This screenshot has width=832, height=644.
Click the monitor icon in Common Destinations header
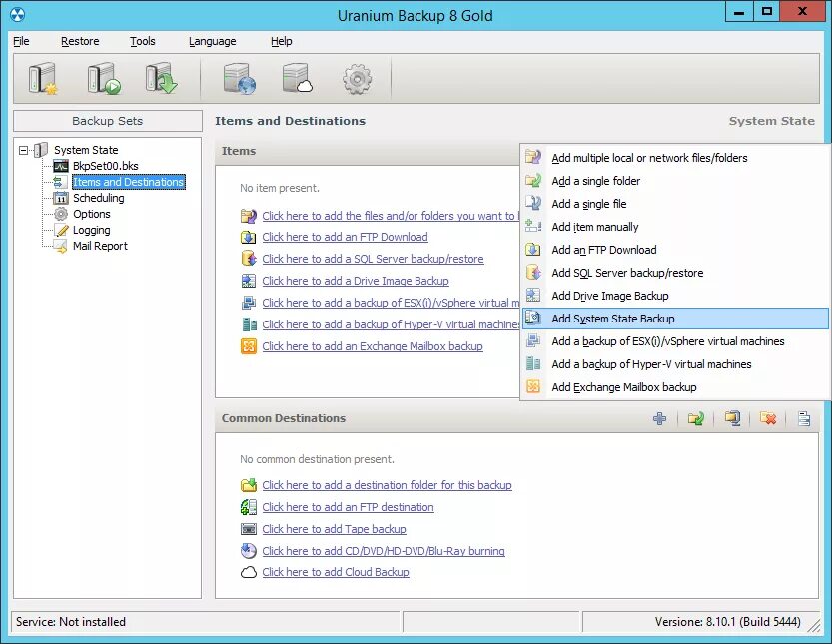click(x=732, y=418)
